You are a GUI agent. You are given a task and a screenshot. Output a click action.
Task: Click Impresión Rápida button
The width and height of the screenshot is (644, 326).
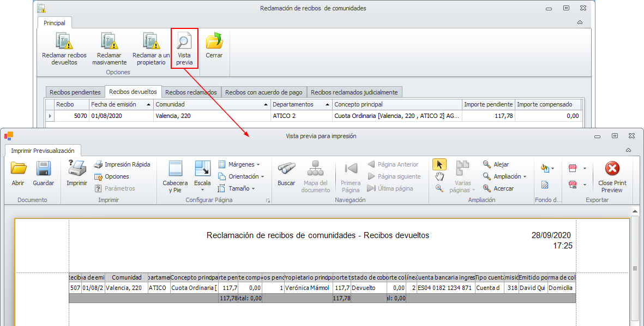coord(122,164)
